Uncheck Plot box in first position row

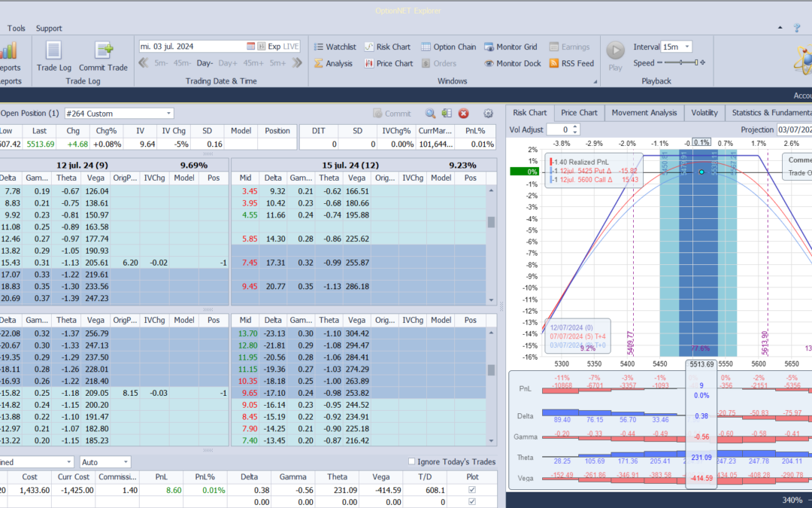(x=471, y=489)
